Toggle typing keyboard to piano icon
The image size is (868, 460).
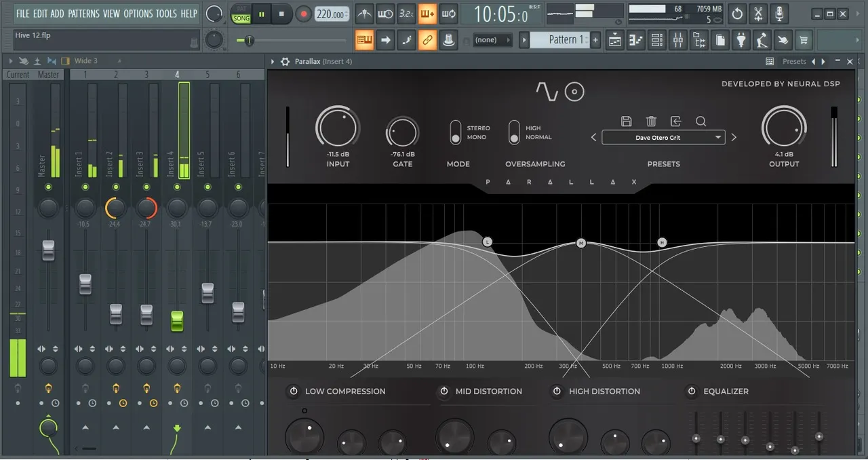pos(364,40)
